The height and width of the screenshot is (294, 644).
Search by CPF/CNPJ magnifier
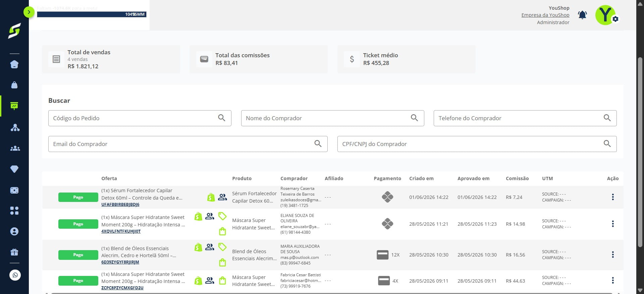[607, 144]
